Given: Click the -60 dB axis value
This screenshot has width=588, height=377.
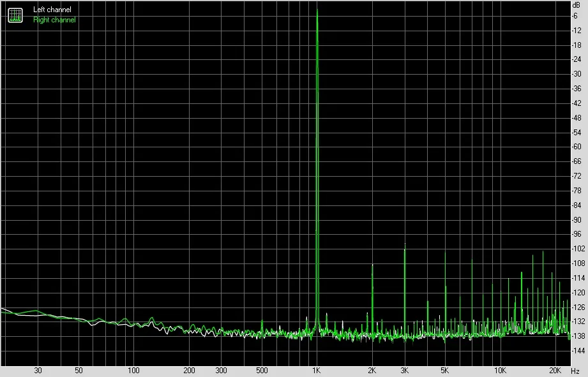Looking at the screenshot, I should pos(577,147).
